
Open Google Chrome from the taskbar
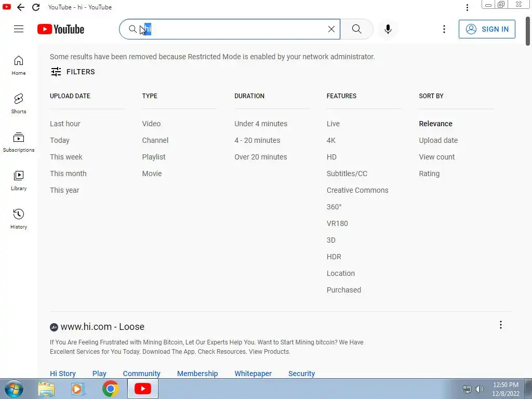[x=110, y=389]
